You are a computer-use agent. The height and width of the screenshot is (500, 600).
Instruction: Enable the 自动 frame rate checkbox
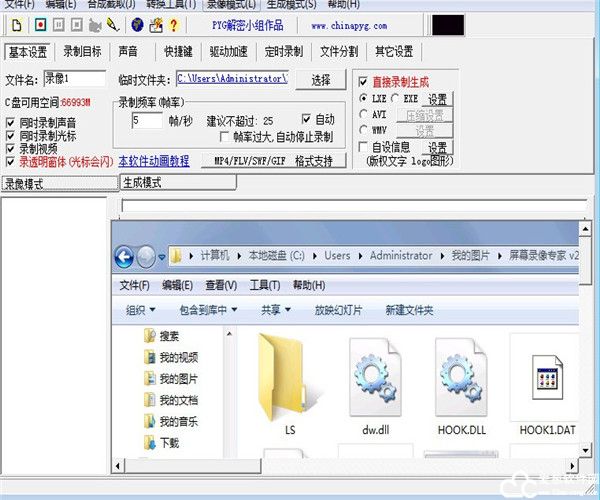[306, 119]
